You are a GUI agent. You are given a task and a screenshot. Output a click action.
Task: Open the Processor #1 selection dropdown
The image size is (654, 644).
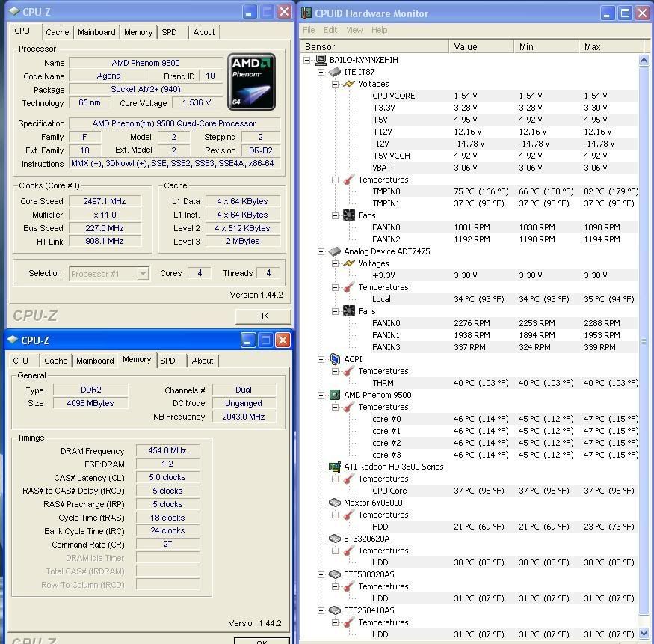[x=143, y=274]
